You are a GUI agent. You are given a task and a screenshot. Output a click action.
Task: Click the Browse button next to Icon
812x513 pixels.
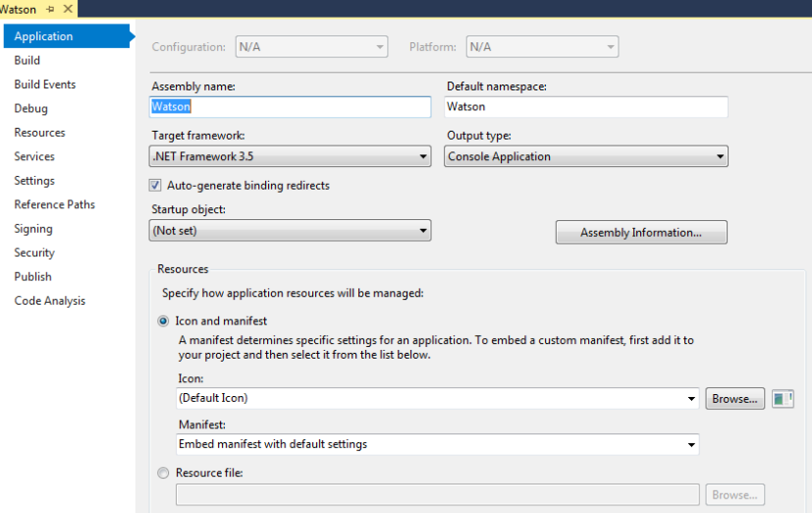[x=734, y=399]
